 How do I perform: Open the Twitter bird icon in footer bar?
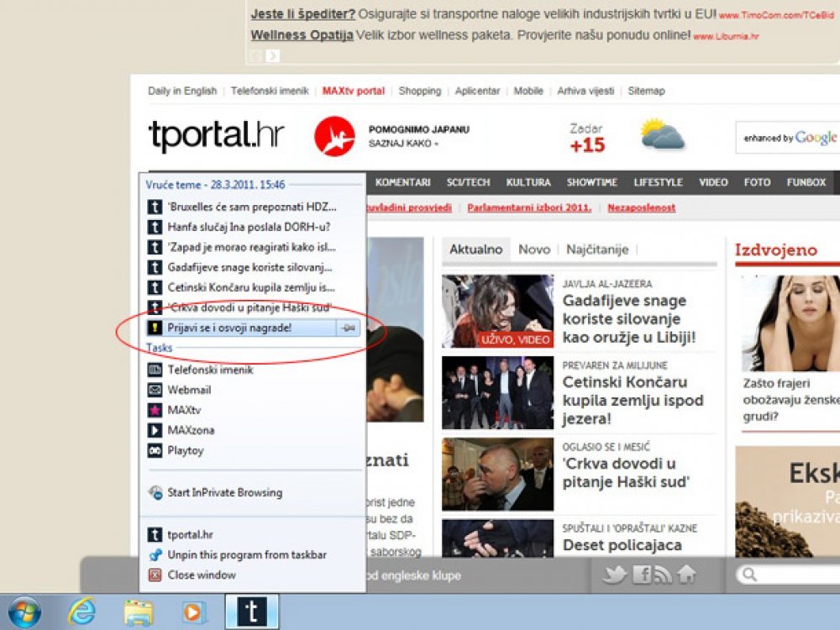(x=614, y=575)
